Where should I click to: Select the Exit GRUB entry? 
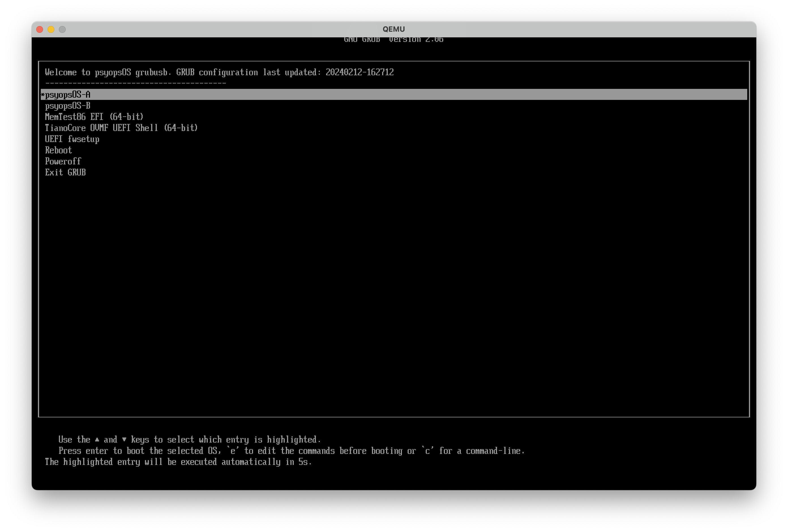coord(65,173)
